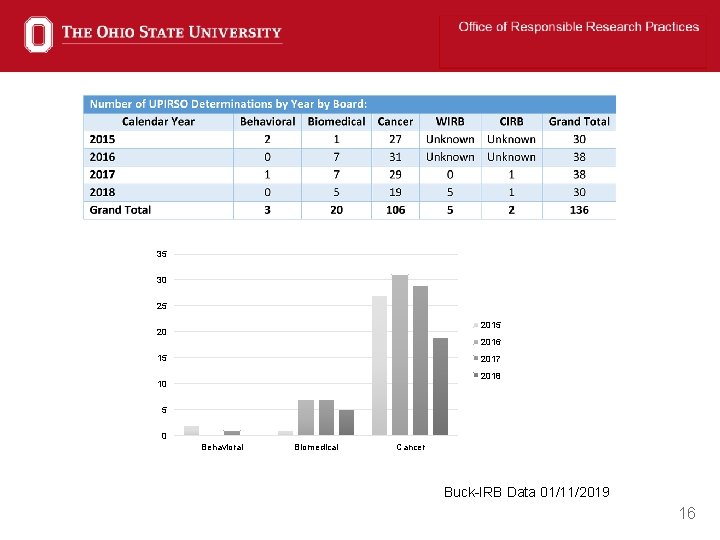The height and width of the screenshot is (540, 720).
Task: Click the 35 y-axis label
Action: pos(162,254)
